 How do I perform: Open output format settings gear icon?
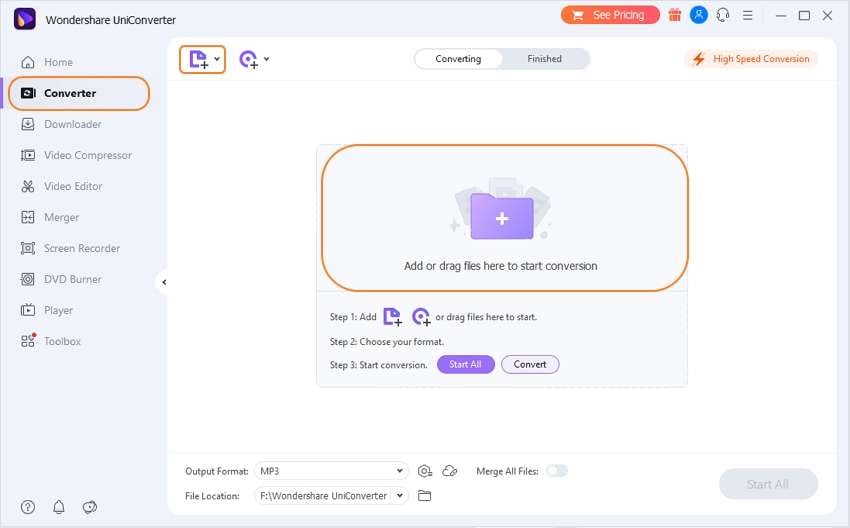point(425,471)
